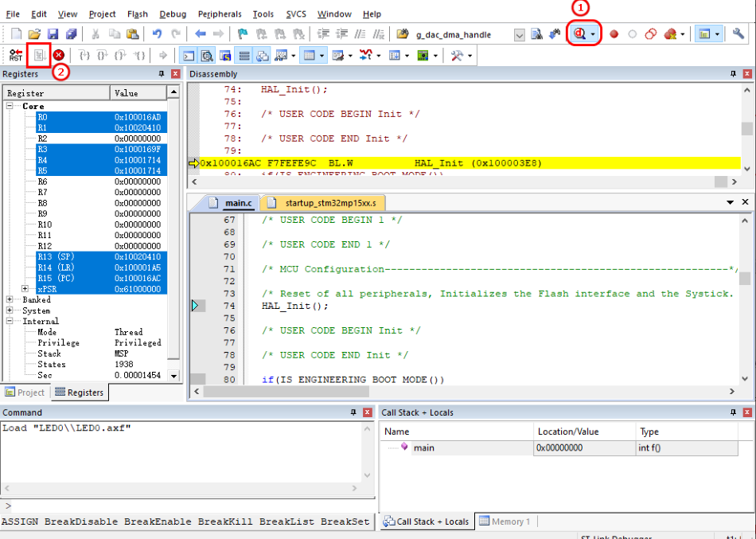
Task: Click the Toolbox hammer-wrench icon
Action: (x=457, y=56)
